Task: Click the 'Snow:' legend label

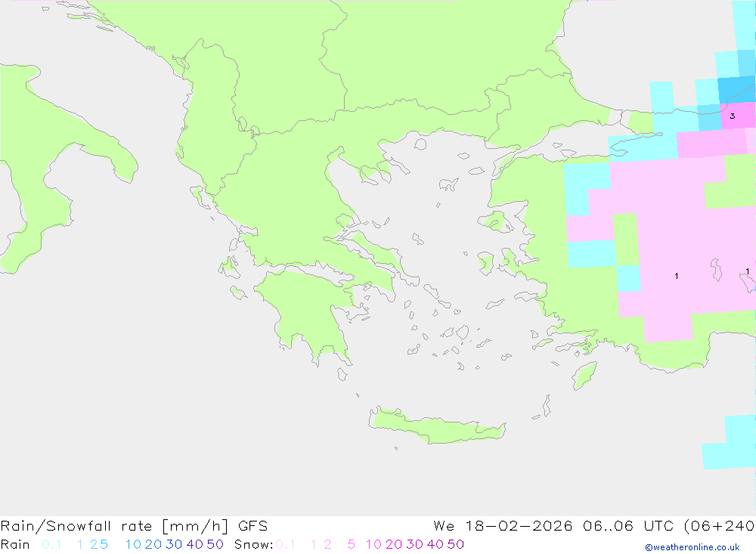Action: click(x=253, y=544)
